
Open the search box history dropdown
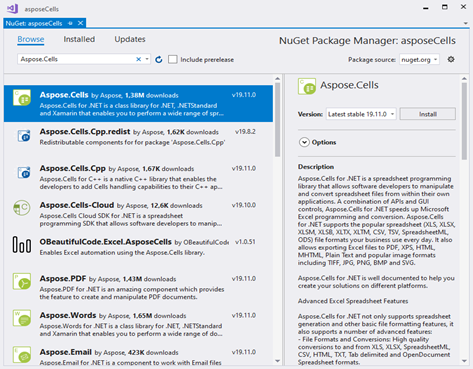click(x=147, y=59)
